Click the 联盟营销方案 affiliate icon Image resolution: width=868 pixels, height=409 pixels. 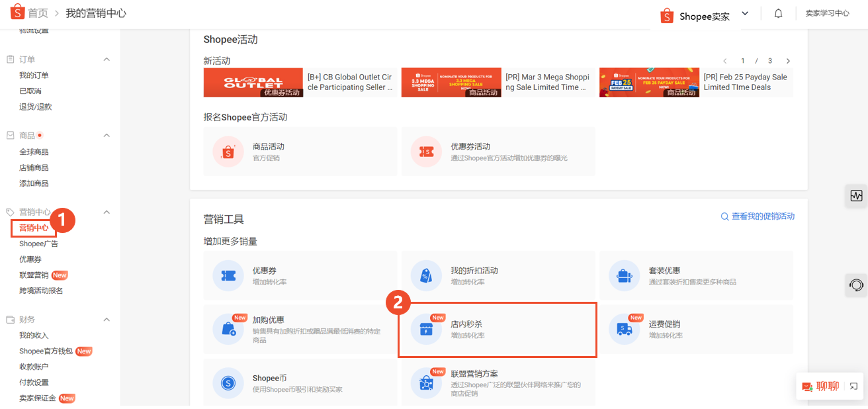tap(427, 383)
